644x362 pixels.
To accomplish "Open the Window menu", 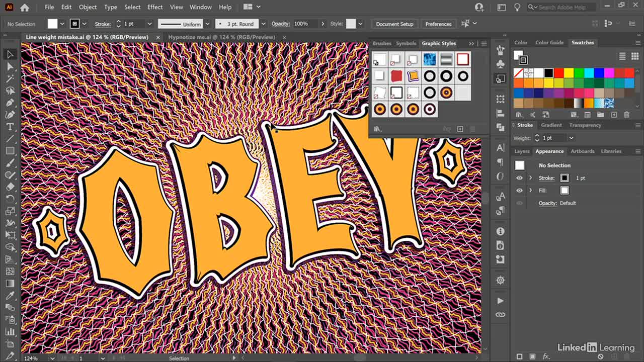I will (x=201, y=7).
